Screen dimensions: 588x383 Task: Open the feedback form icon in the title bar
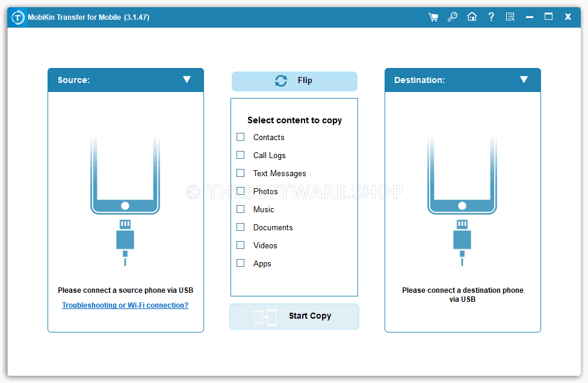pos(510,17)
